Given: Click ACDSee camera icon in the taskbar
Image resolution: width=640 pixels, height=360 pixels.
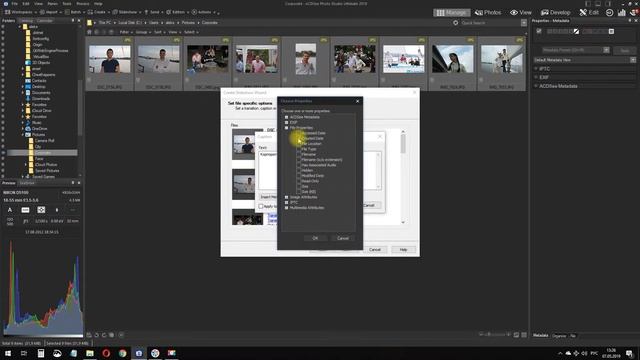Looking at the screenshot, I should (139, 353).
